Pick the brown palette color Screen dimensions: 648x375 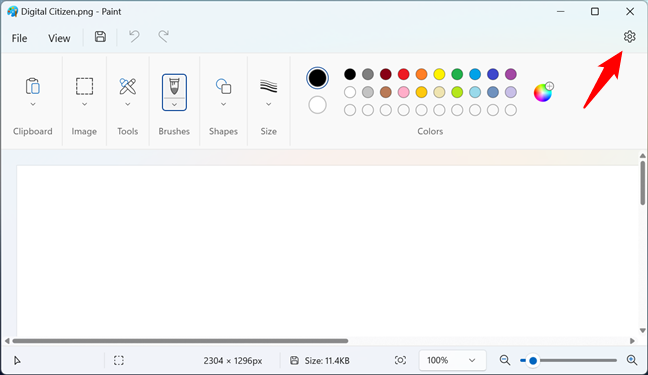(x=386, y=92)
